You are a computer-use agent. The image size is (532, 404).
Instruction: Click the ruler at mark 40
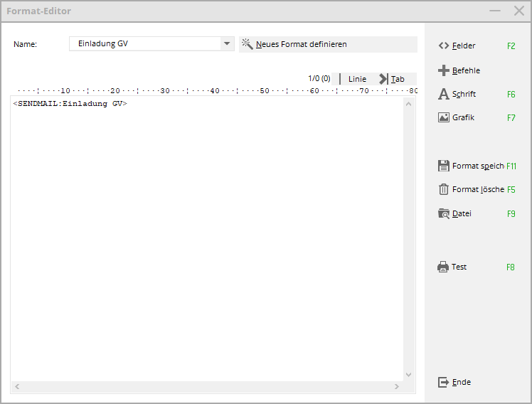215,91
